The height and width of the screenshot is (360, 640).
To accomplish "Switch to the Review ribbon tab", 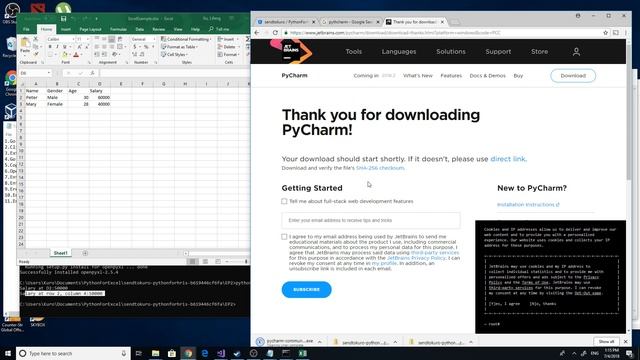I will pyautogui.click(x=159, y=29).
